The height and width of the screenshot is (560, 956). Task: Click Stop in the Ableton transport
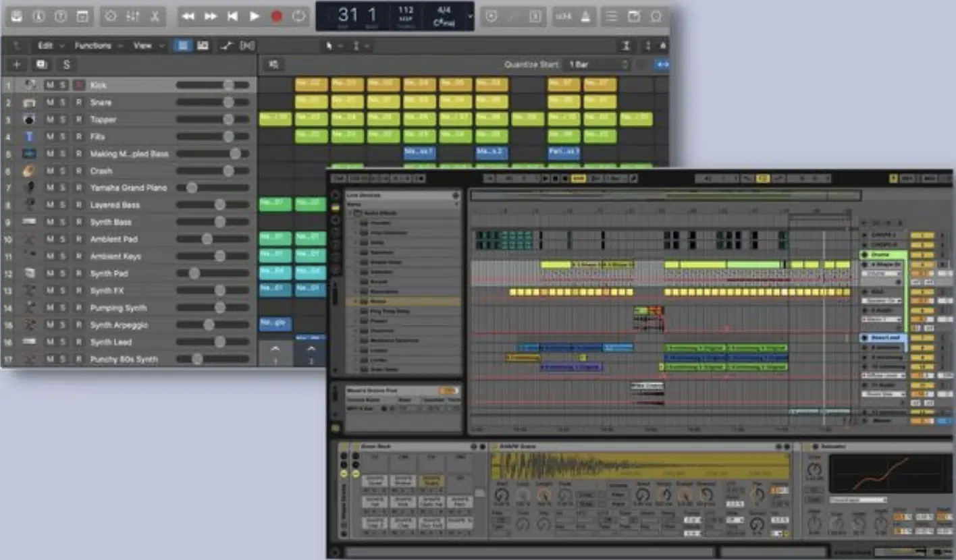tap(555, 179)
